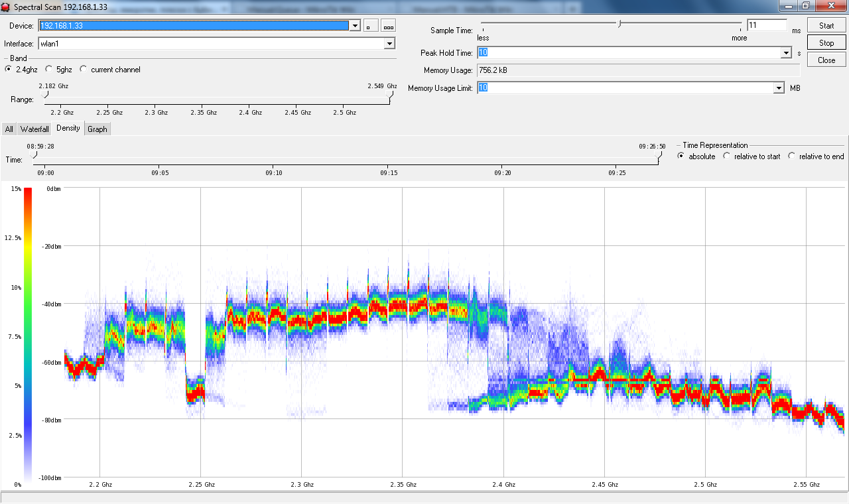The image size is (849, 504).
Task: Click the Start button
Action: click(x=826, y=26)
